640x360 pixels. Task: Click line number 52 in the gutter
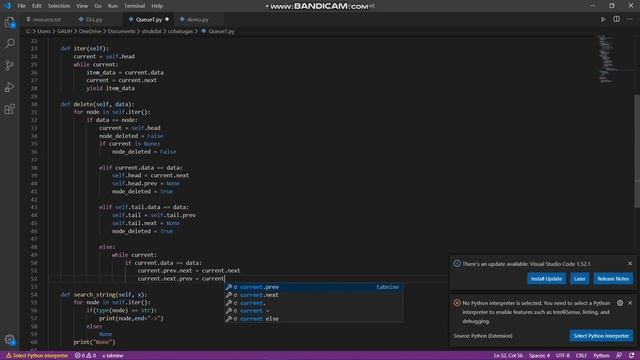[34, 279]
